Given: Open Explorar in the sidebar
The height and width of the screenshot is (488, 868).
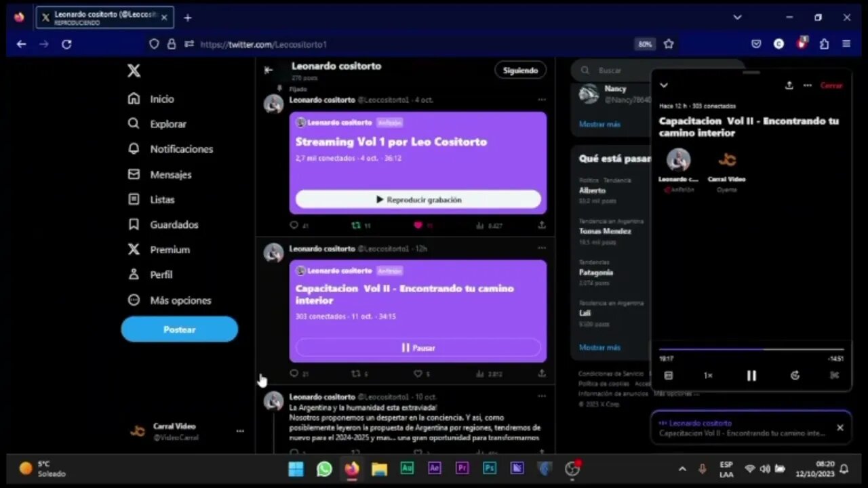Looking at the screenshot, I should [157, 124].
